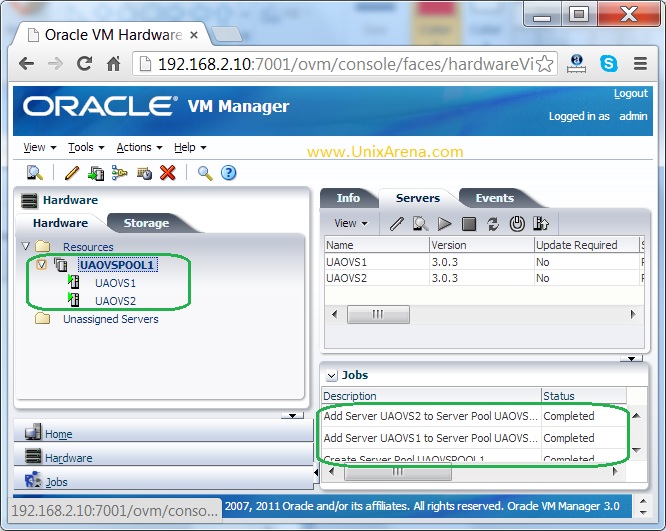The height and width of the screenshot is (531, 666).
Task: Click the Logout link
Action: pyautogui.click(x=630, y=93)
